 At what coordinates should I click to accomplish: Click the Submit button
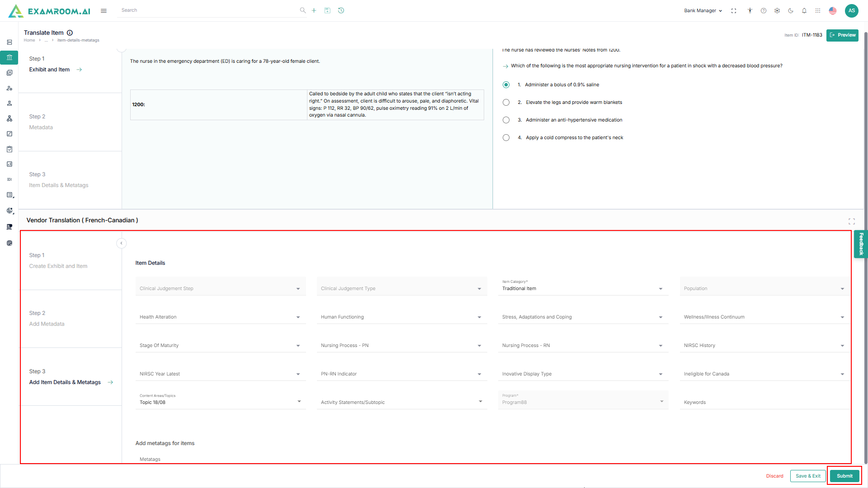[x=844, y=476]
